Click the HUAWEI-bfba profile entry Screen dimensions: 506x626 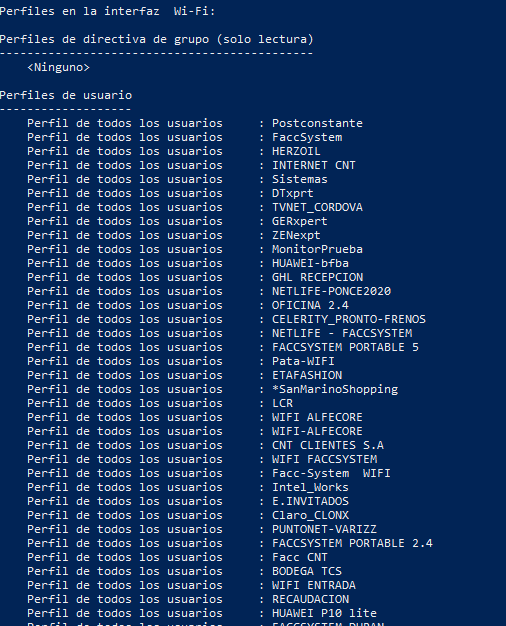point(310,263)
